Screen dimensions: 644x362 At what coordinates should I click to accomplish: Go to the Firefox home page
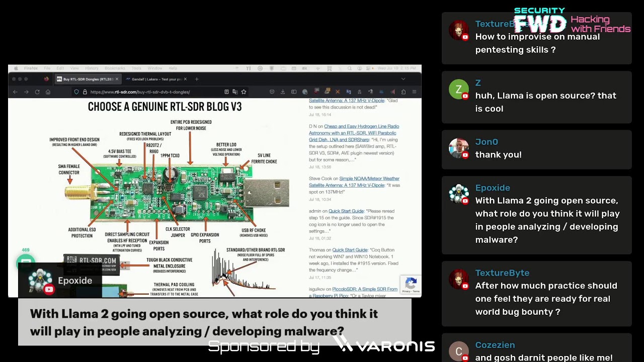(x=48, y=92)
